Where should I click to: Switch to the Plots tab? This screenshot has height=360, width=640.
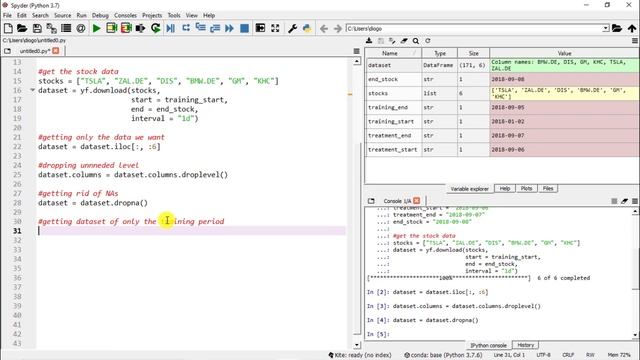[x=526, y=189]
